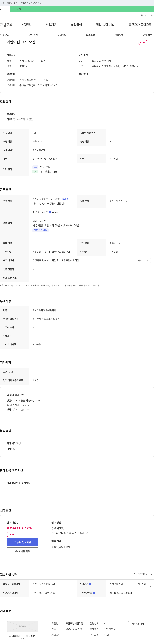Open the 실업급여 main menu
Viewport: 154px width, 644px height.
[x=76, y=25]
